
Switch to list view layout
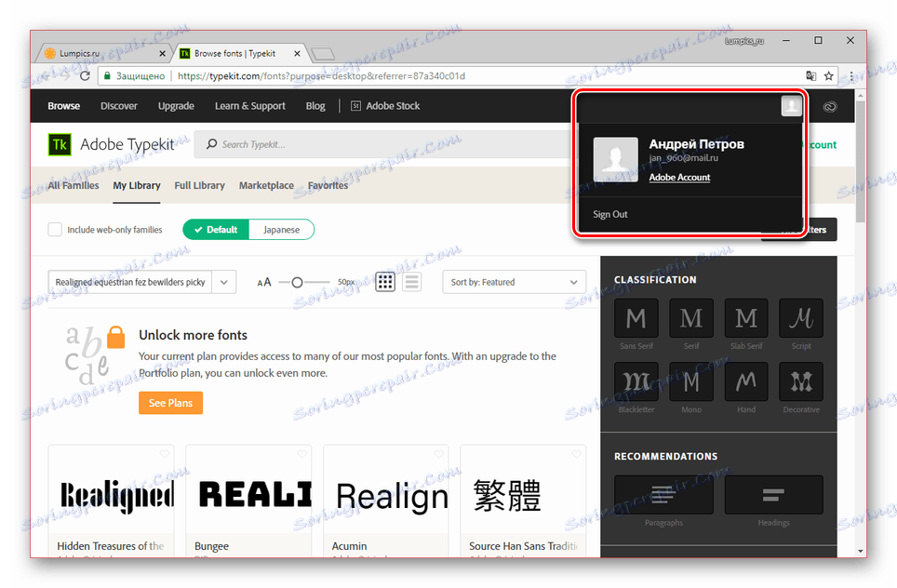tap(412, 281)
